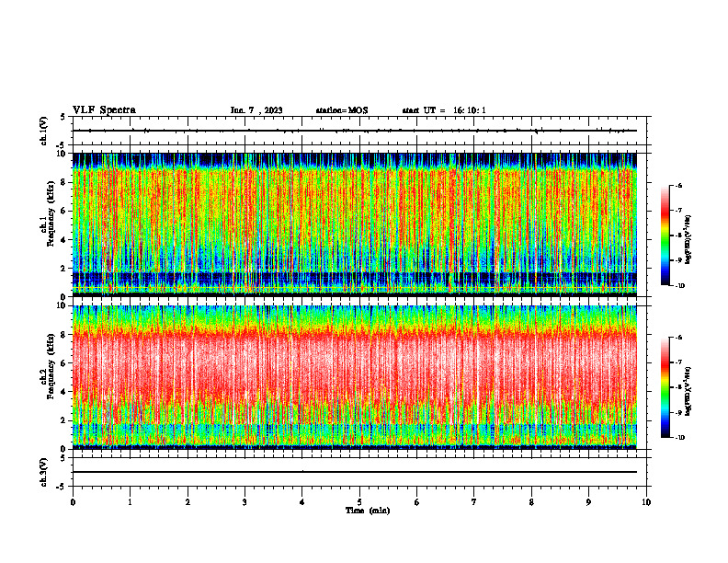The height and width of the screenshot is (563, 728).
Task: Click the ch.3 voltage waveform trace
Action: tap(355, 472)
